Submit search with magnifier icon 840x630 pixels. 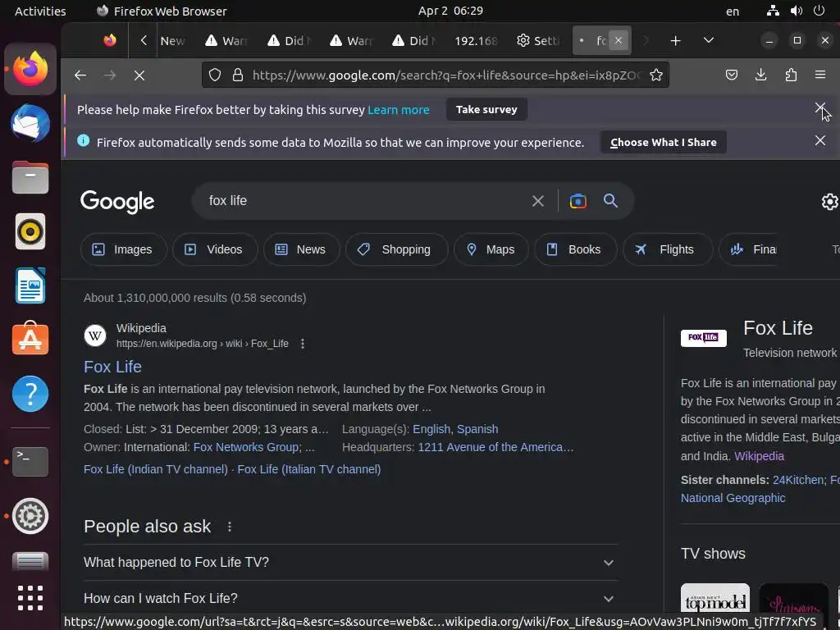[610, 201]
